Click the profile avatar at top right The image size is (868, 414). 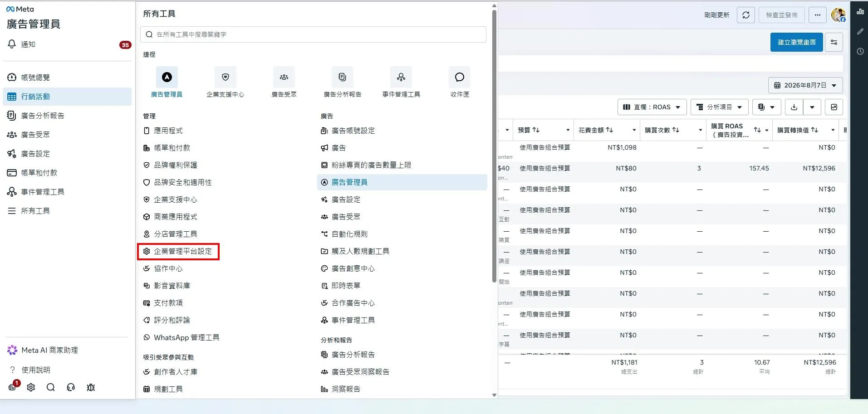pos(838,15)
